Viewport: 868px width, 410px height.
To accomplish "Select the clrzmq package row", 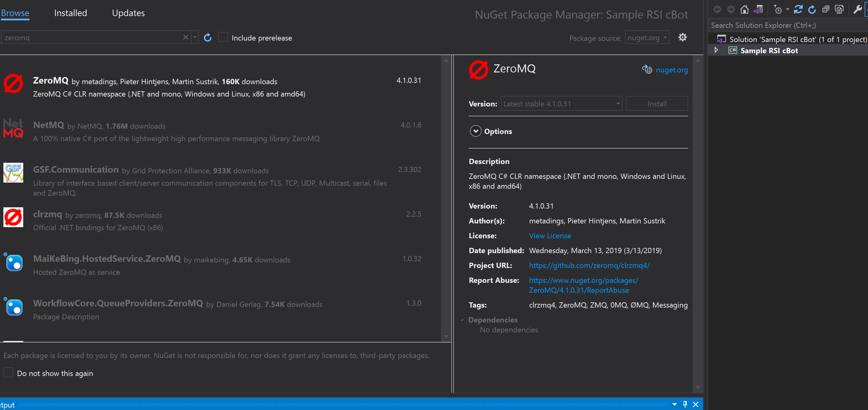I will [x=221, y=220].
